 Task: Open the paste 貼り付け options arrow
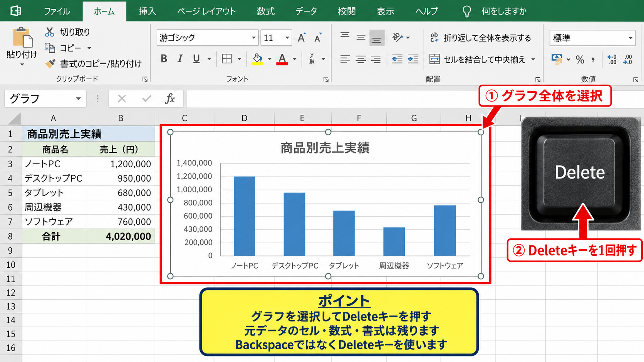point(22,65)
